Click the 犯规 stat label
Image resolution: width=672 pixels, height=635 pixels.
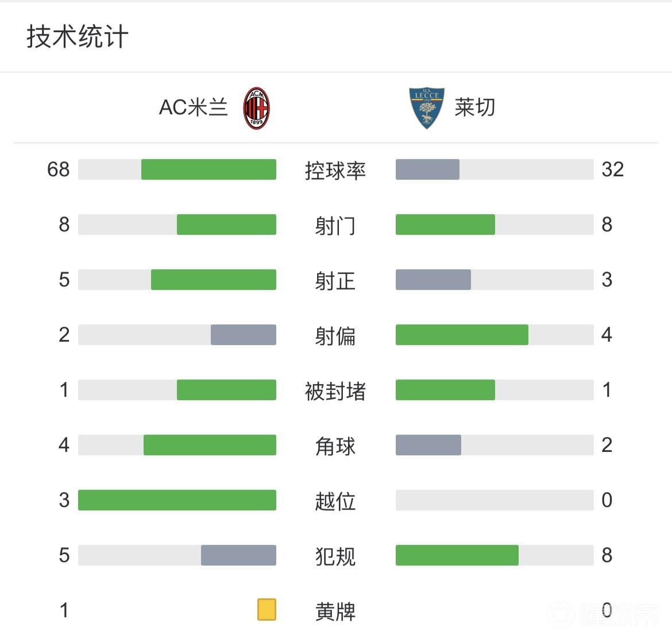[335, 556]
